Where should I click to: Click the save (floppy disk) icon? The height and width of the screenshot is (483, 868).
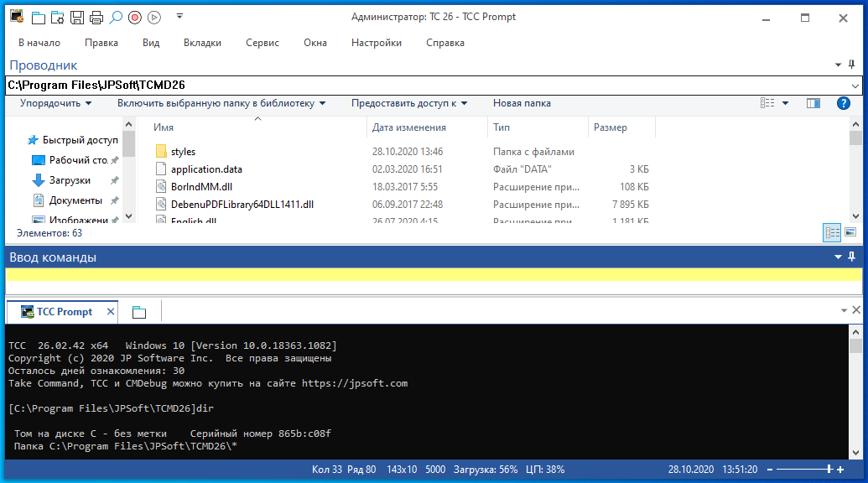coord(77,17)
